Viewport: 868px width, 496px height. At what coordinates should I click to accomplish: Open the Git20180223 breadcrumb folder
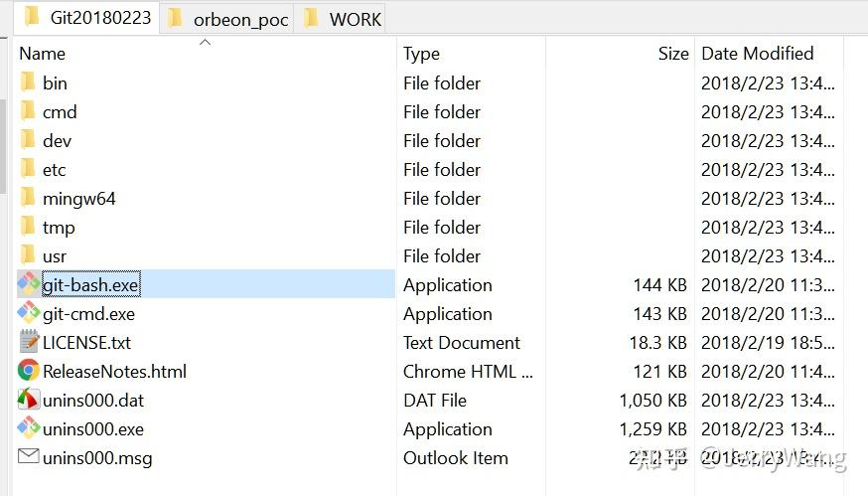pos(88,18)
